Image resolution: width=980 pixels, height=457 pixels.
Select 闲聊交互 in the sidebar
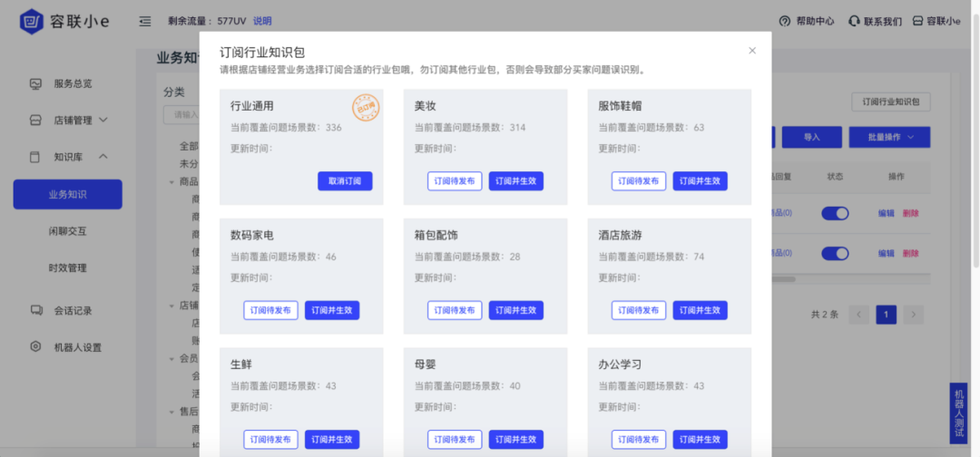pos(67,231)
